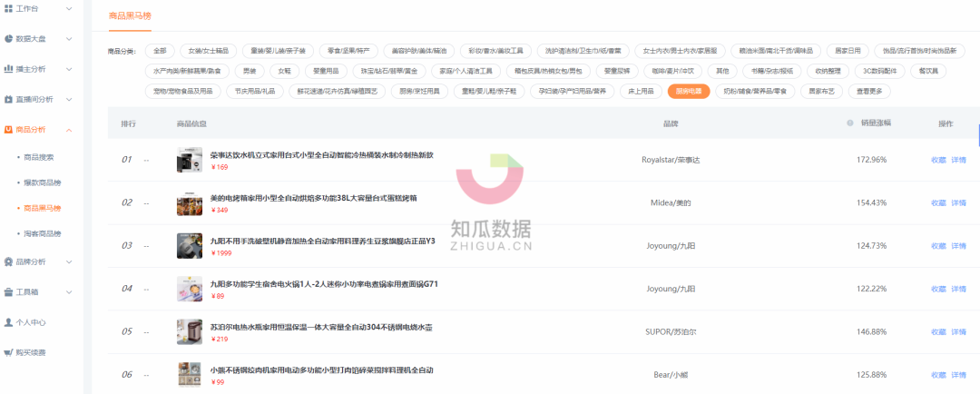Expand the 工具箱 menu chevron
Screen dimensions: 980x394
[x=69, y=292]
